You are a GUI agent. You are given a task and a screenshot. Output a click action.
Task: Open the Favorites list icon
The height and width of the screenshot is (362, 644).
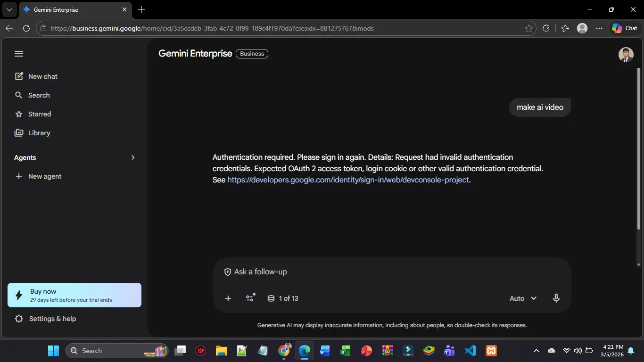(565, 28)
